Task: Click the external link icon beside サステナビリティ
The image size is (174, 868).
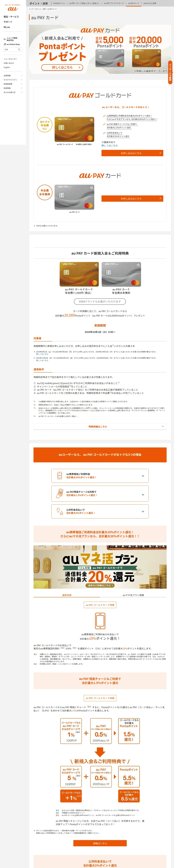Action: (22, 80)
